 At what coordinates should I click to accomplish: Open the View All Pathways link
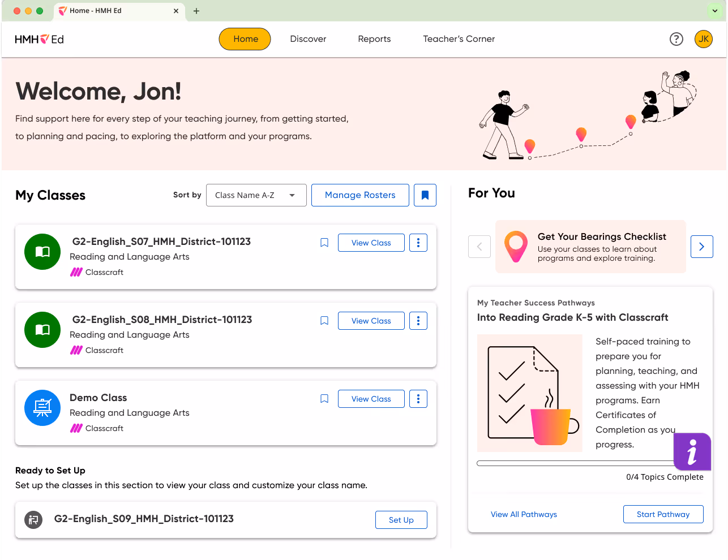point(524,514)
